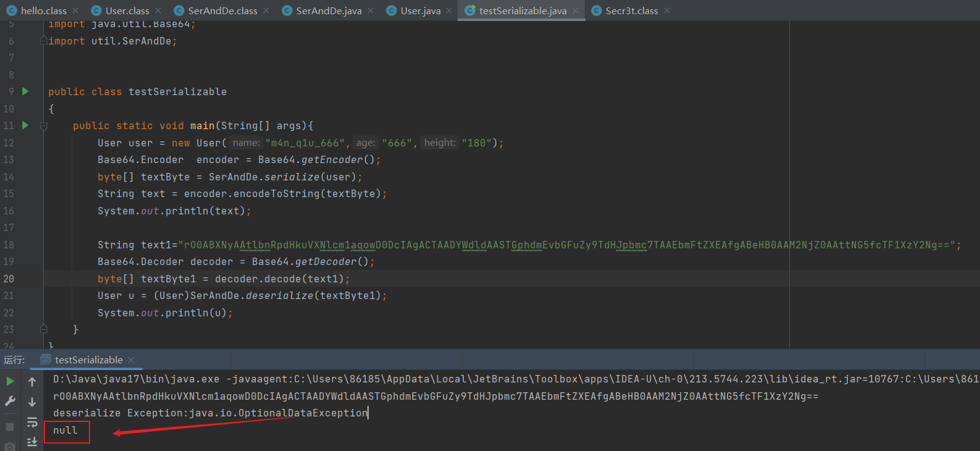Select the testSerializable.java editor tab
980x451 pixels.
(522, 11)
